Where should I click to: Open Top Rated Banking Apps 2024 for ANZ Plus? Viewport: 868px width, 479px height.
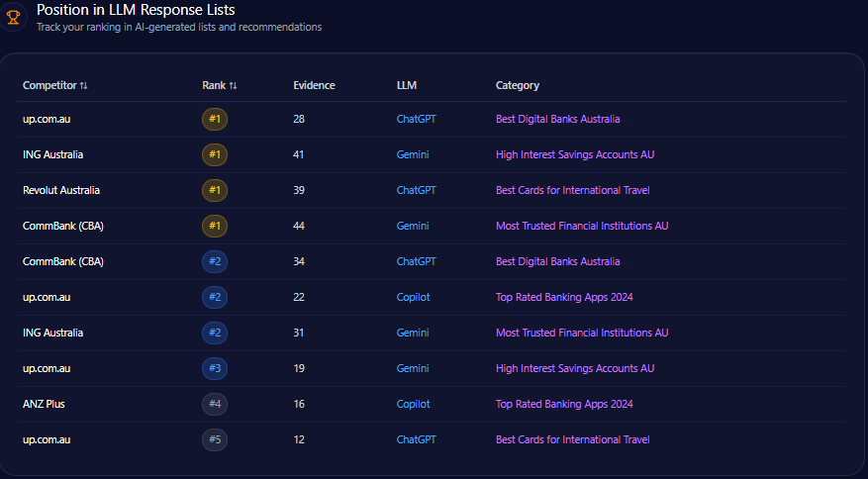(564, 404)
